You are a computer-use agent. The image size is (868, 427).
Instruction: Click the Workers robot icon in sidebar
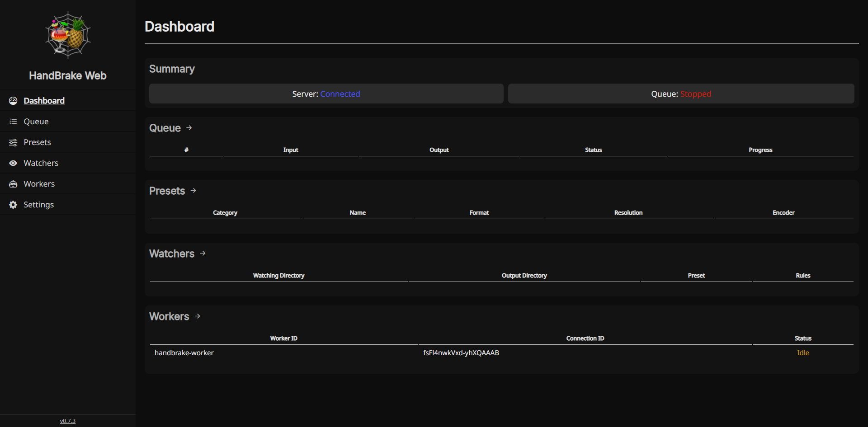coord(13,184)
